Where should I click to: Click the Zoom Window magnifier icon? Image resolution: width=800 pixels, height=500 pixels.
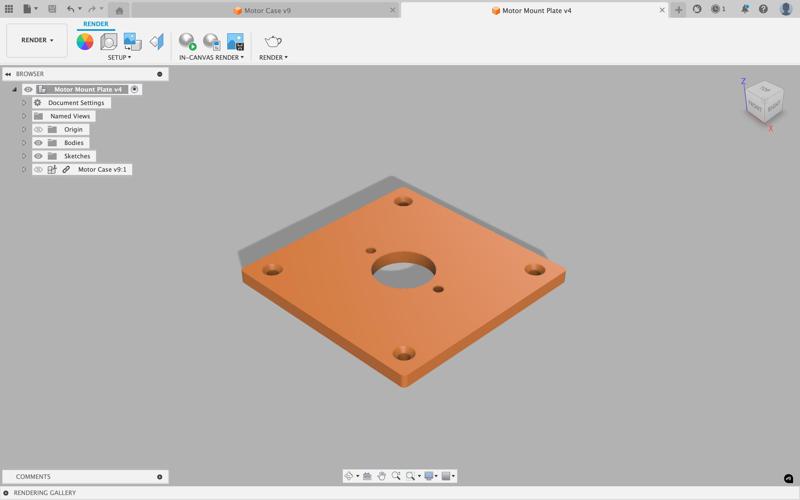410,476
